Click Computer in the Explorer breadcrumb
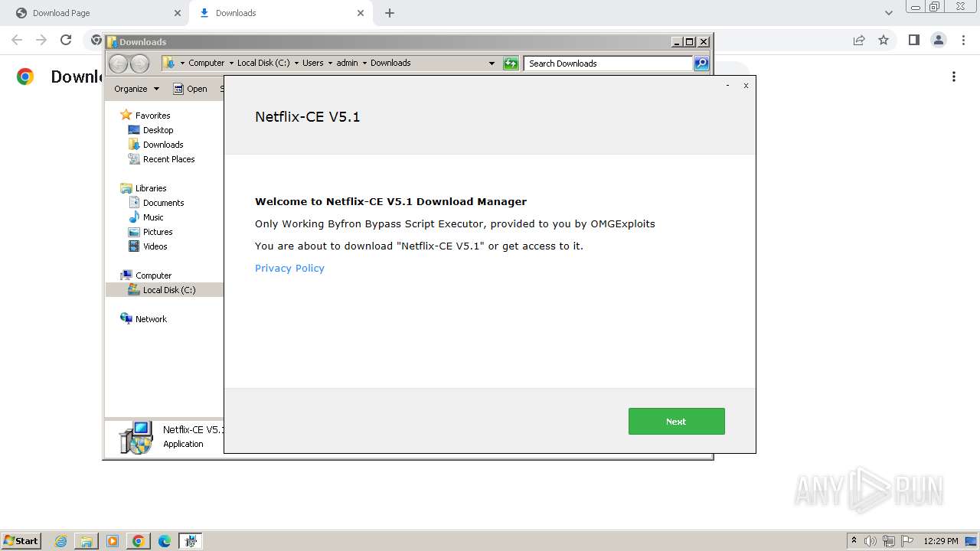The width and height of the screenshot is (980, 551). (207, 63)
